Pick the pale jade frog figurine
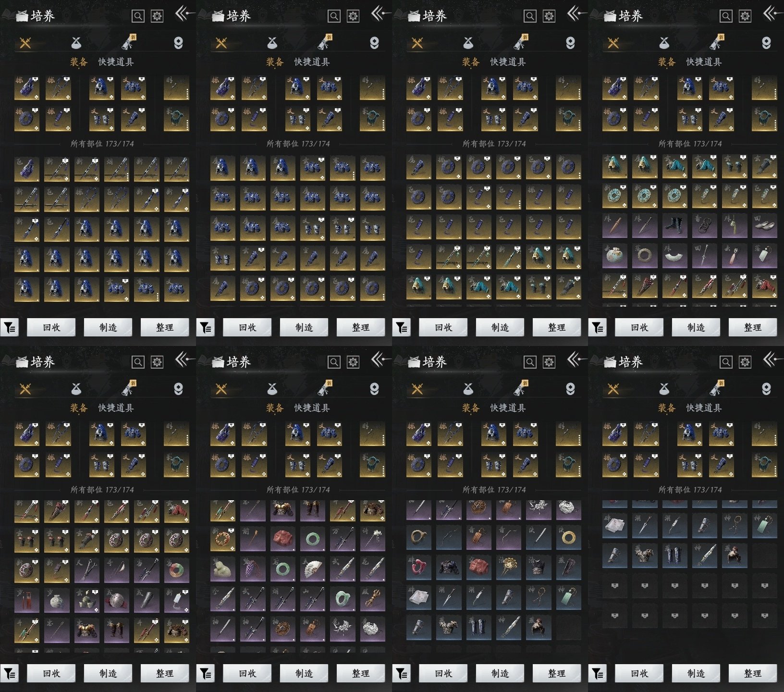 [x=222, y=569]
